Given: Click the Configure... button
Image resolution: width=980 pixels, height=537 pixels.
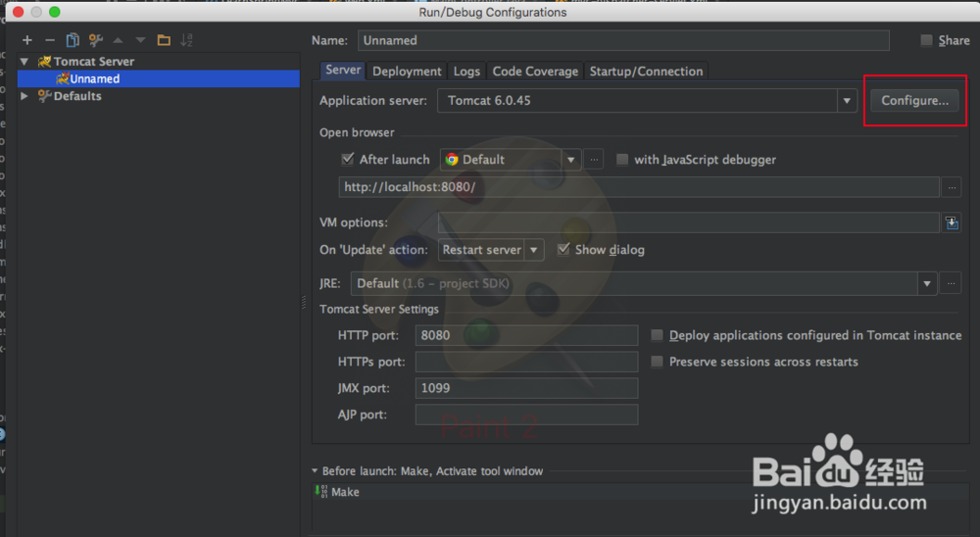Looking at the screenshot, I should [x=914, y=101].
